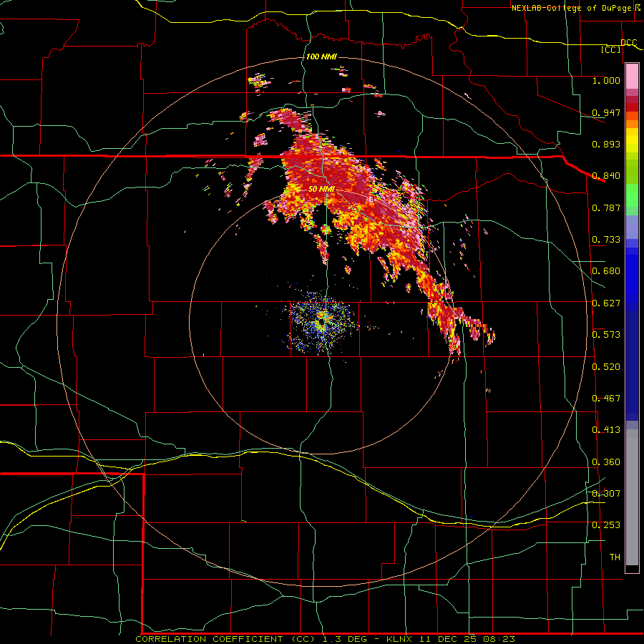The height and width of the screenshot is (644, 644).
Task: Click the 0.947 legend value
Action: (606, 112)
